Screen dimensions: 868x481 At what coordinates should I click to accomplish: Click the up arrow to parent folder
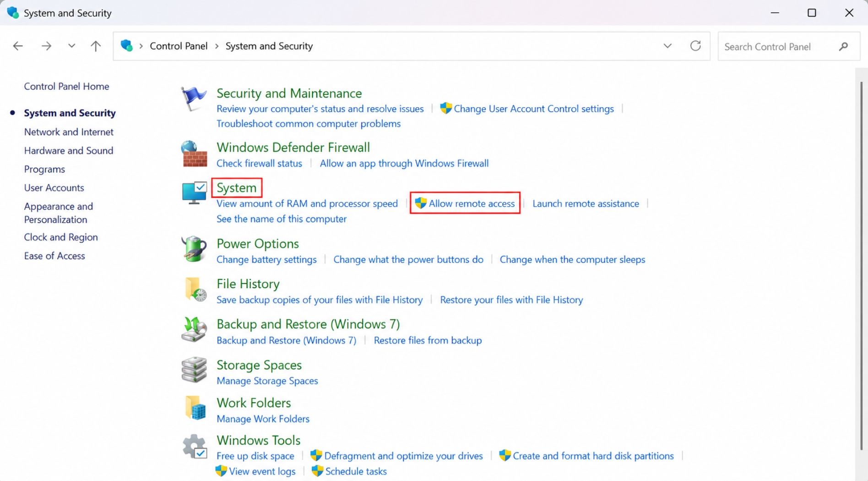click(x=96, y=46)
